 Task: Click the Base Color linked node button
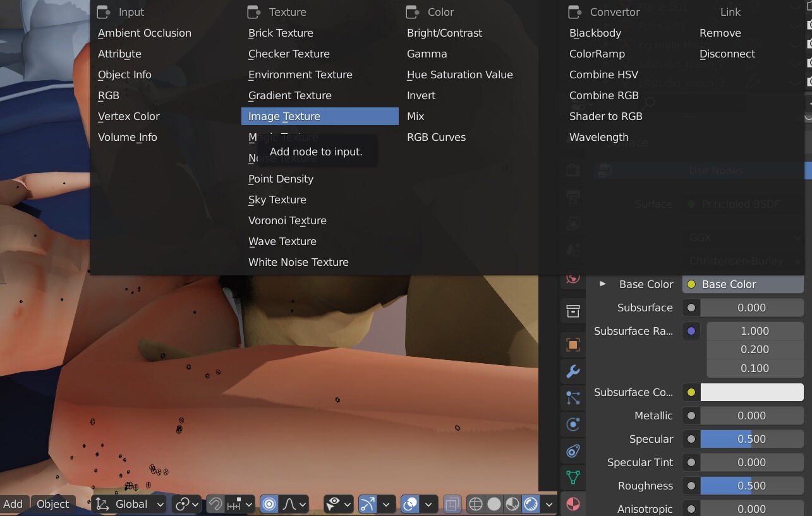[742, 284]
